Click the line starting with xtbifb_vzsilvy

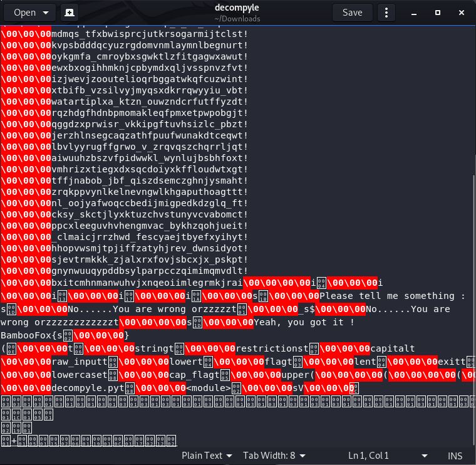click(x=124, y=90)
